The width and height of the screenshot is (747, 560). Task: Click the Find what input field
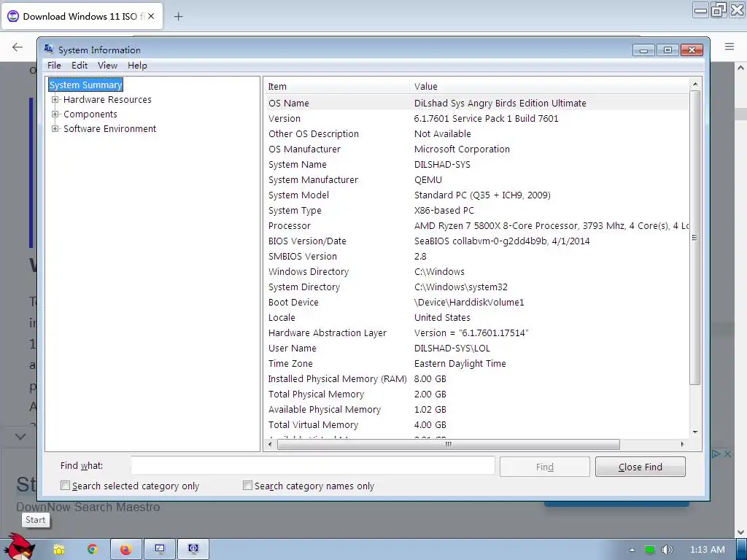pyautogui.click(x=312, y=465)
